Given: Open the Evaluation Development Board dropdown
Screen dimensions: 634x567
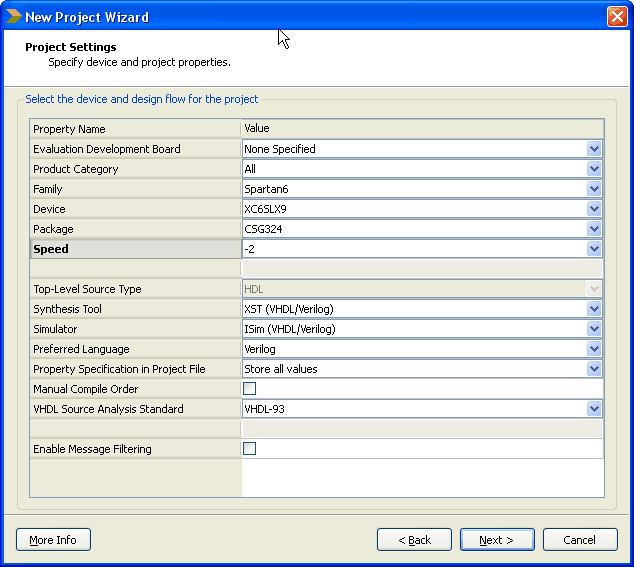Looking at the screenshot, I should point(594,149).
